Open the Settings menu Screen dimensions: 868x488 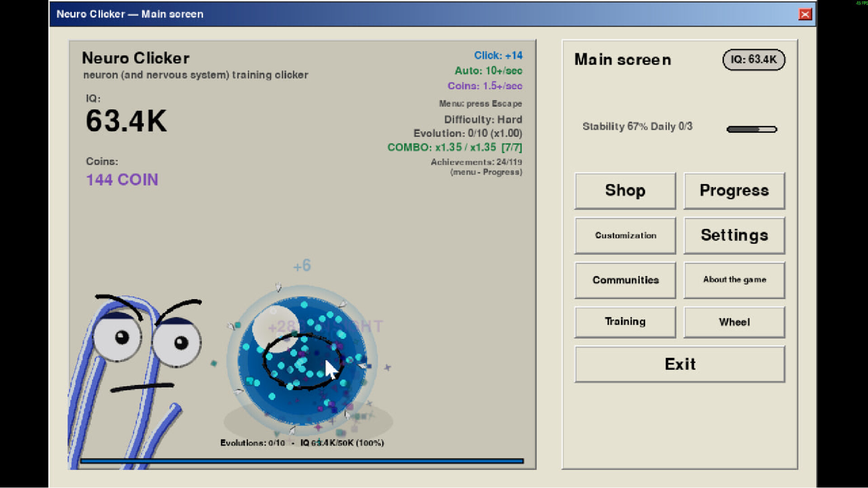click(734, 235)
